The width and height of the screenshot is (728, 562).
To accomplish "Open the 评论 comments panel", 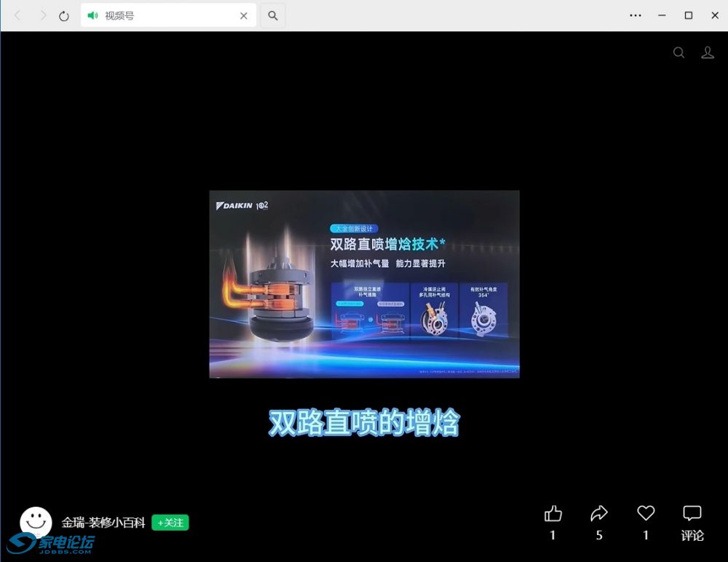I will [692, 523].
